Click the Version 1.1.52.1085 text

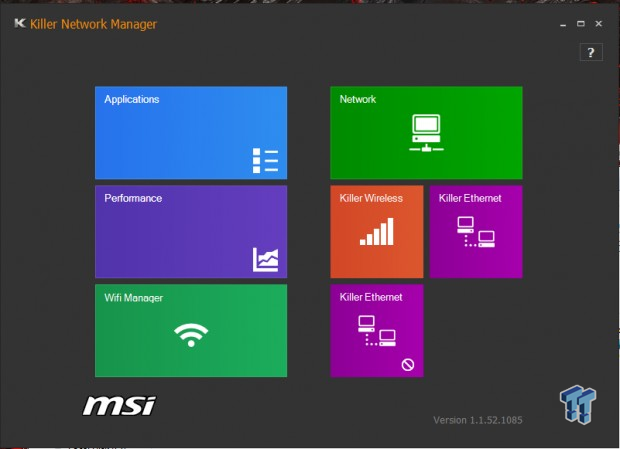coord(478,420)
